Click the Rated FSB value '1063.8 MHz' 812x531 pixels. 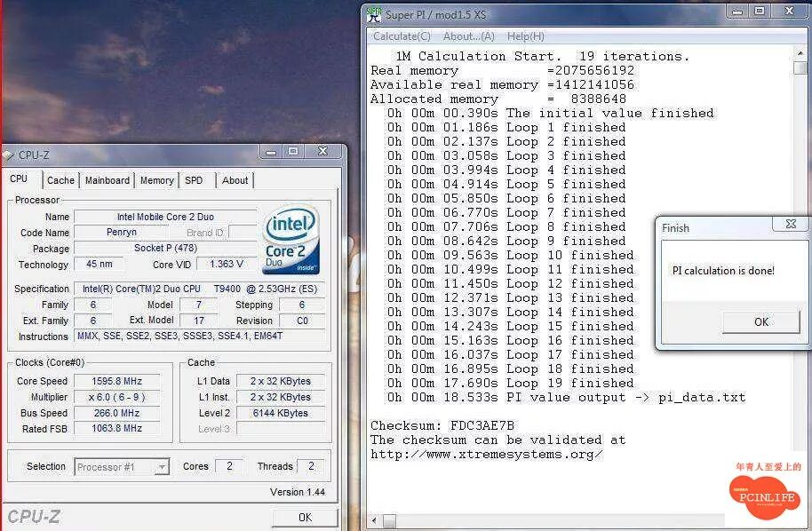point(117,428)
